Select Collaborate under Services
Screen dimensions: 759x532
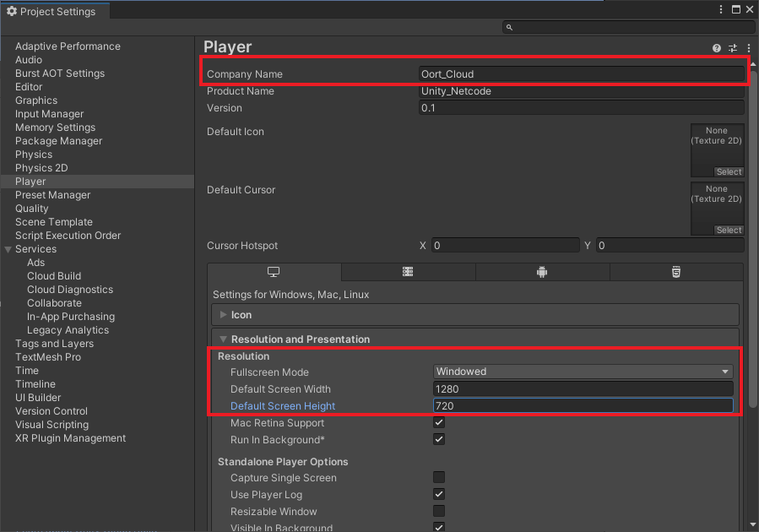click(54, 303)
